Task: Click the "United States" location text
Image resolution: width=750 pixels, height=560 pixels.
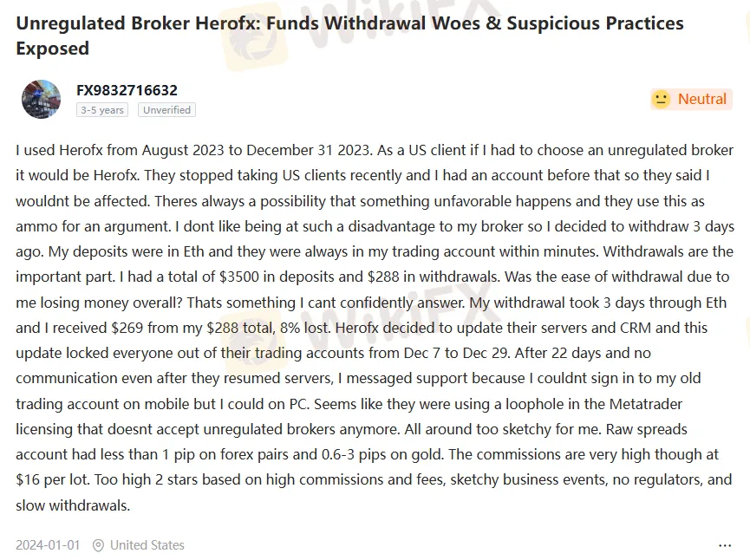Action: (x=147, y=545)
